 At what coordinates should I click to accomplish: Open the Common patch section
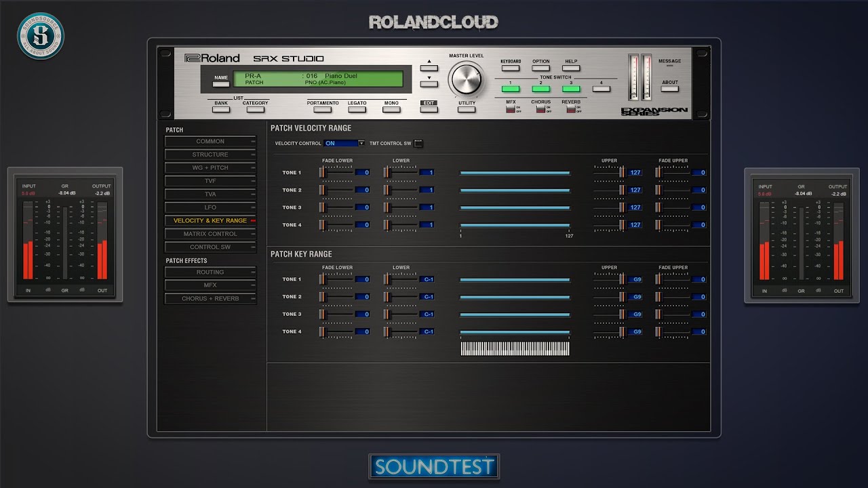coord(210,142)
